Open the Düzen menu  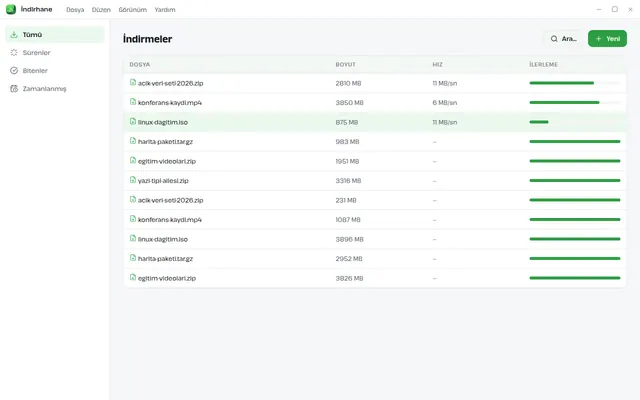101,10
